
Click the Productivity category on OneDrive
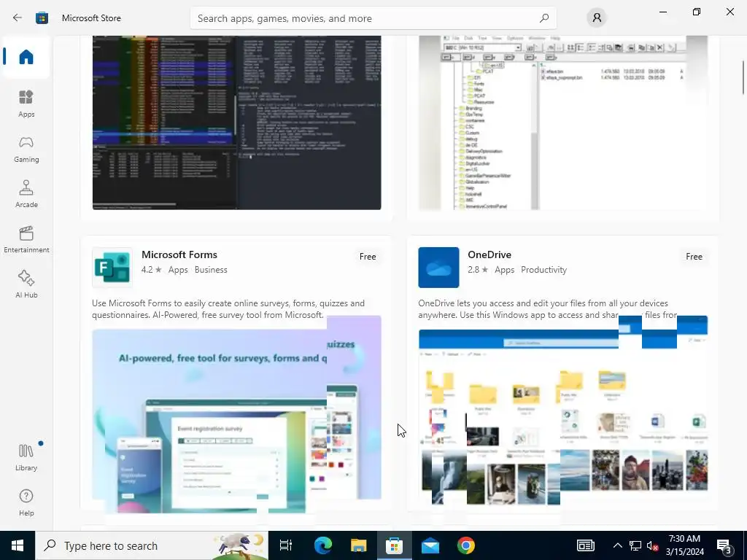(x=543, y=270)
